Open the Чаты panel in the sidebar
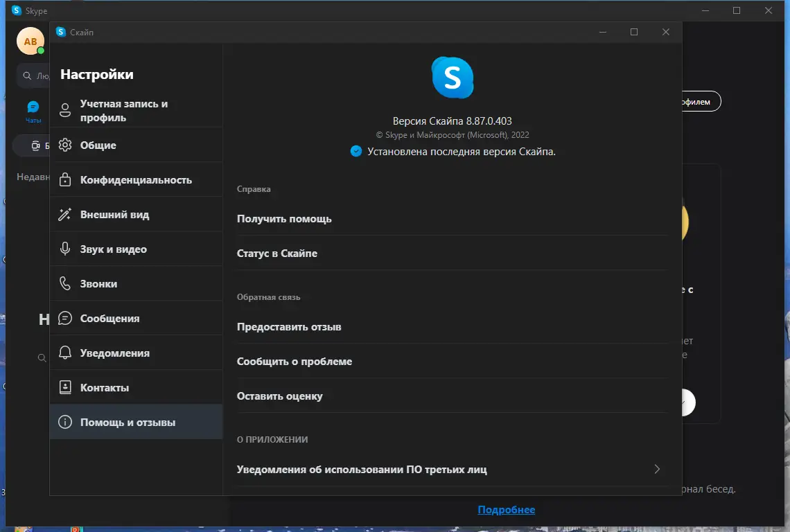Screen dimensions: 790x532 (33, 107)
